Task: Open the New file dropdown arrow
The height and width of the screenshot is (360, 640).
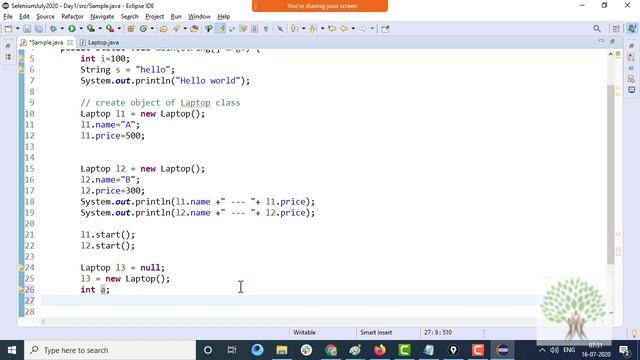Action: tap(18, 29)
